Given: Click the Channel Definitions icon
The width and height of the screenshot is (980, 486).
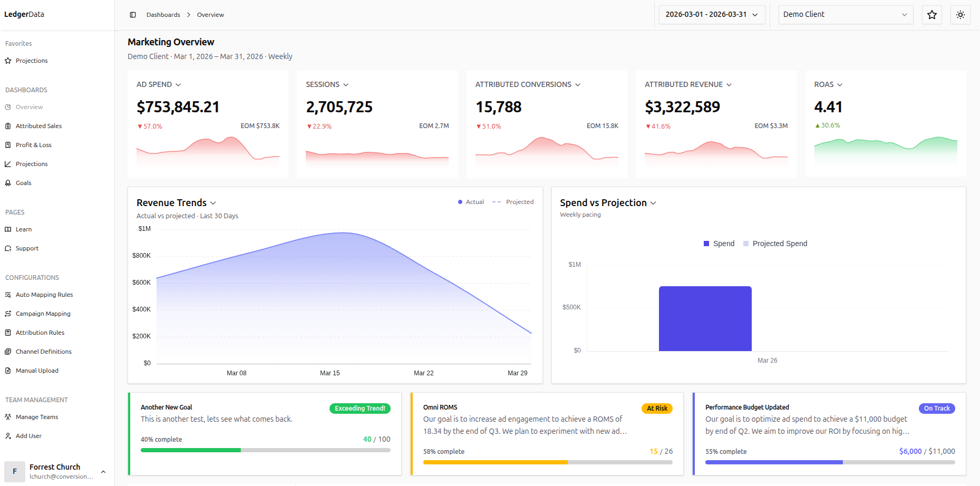Looking at the screenshot, I should (x=8, y=352).
